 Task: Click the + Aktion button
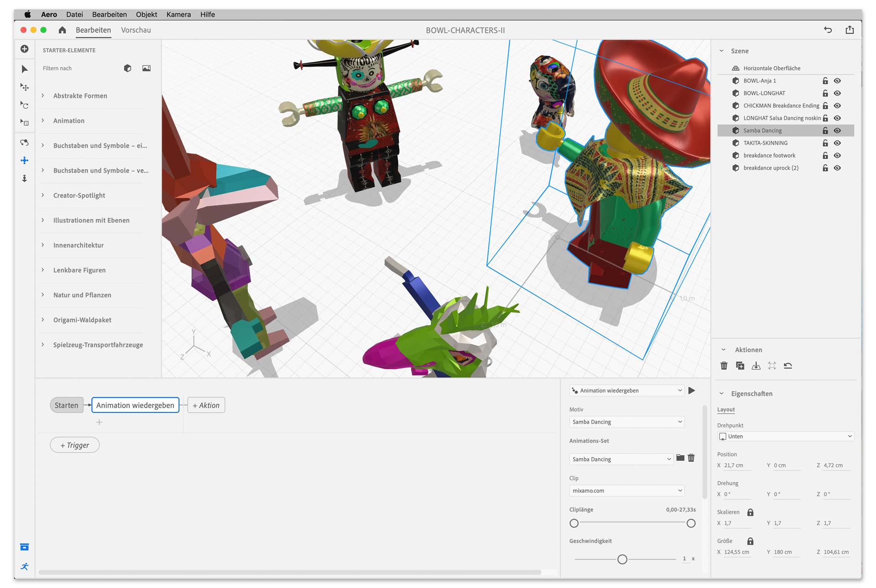206,405
